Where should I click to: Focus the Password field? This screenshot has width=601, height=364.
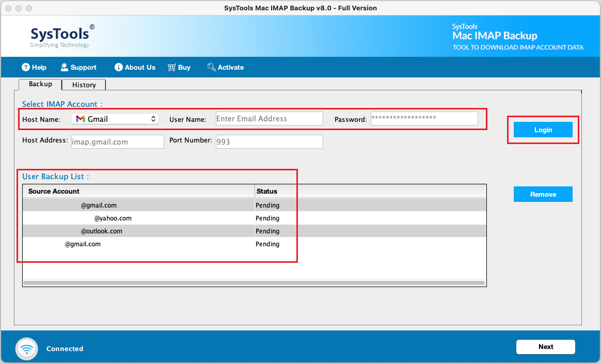424,118
